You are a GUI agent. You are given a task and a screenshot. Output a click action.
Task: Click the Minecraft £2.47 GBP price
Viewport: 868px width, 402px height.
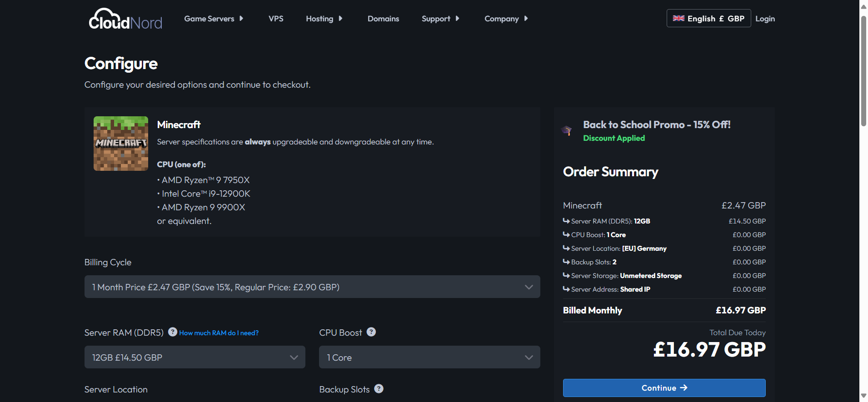743,205
